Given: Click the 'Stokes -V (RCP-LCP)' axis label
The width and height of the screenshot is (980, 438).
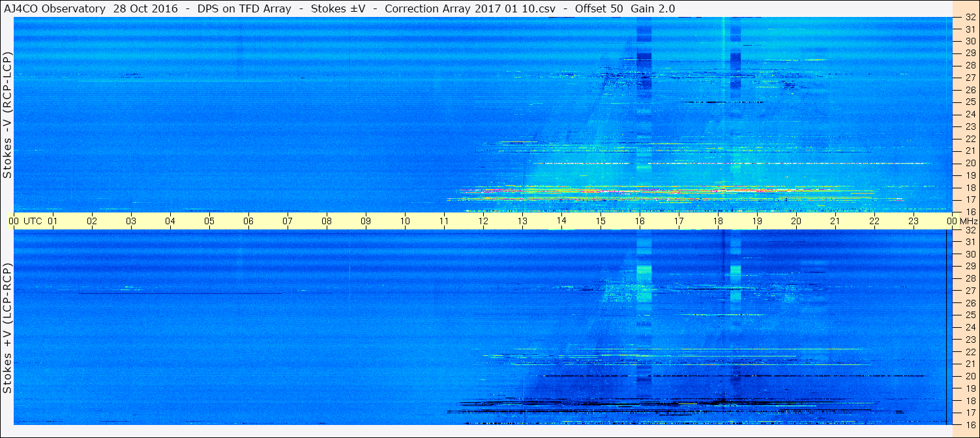Looking at the screenshot, I should [7, 116].
